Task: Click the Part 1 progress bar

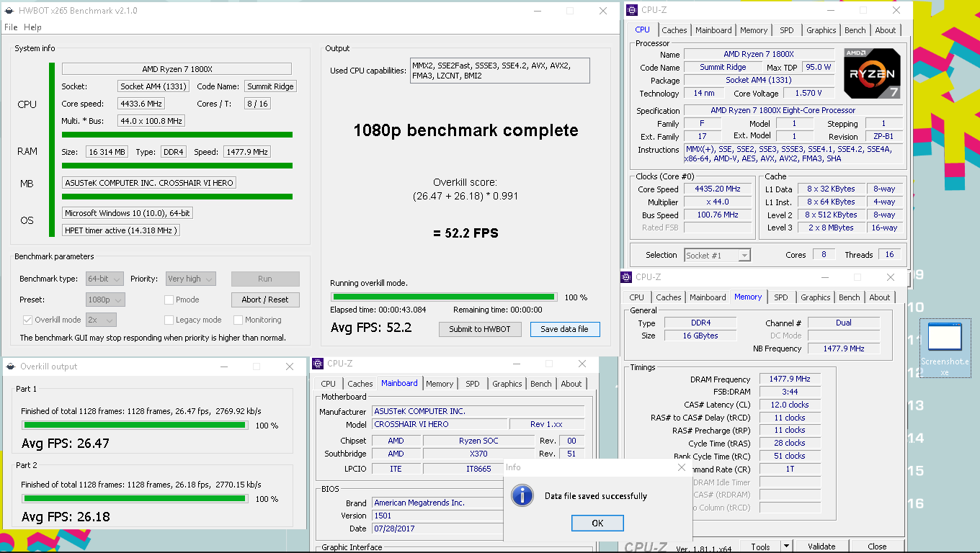Action: (x=135, y=425)
